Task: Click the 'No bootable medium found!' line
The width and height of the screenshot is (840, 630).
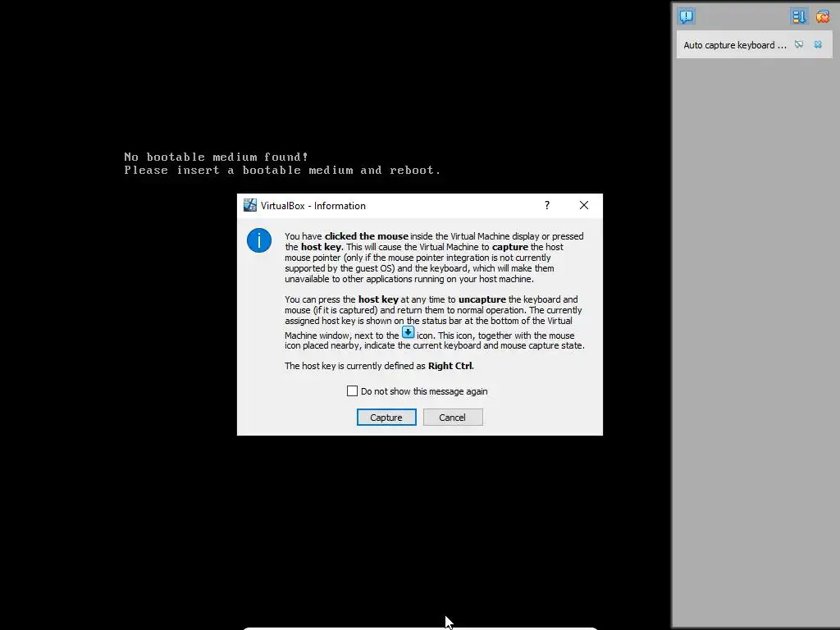Action: (217, 157)
